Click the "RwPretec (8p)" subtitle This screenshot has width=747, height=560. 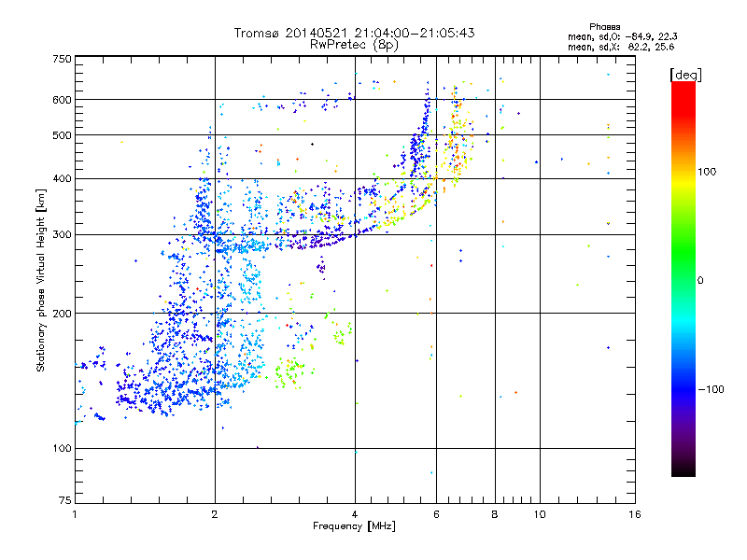(354, 45)
